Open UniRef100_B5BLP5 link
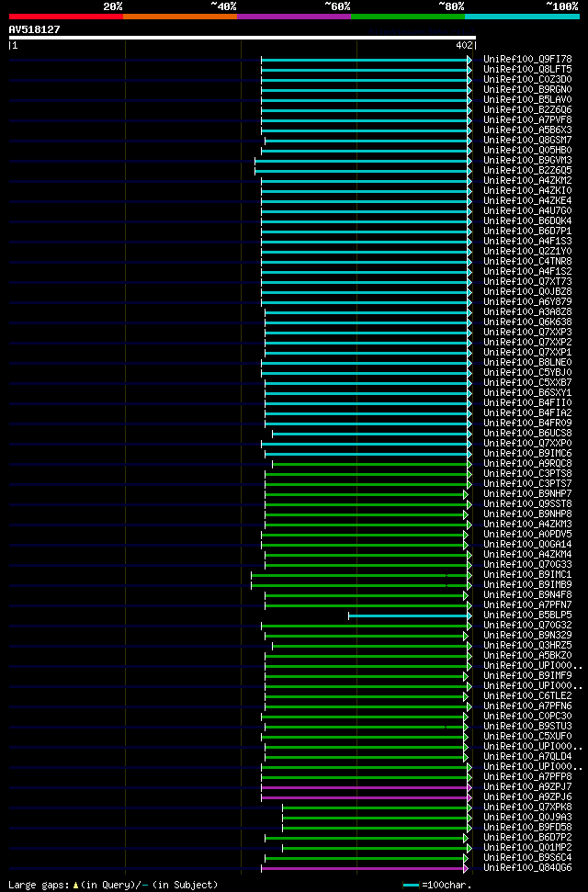The height and width of the screenshot is (892, 588). point(527,615)
